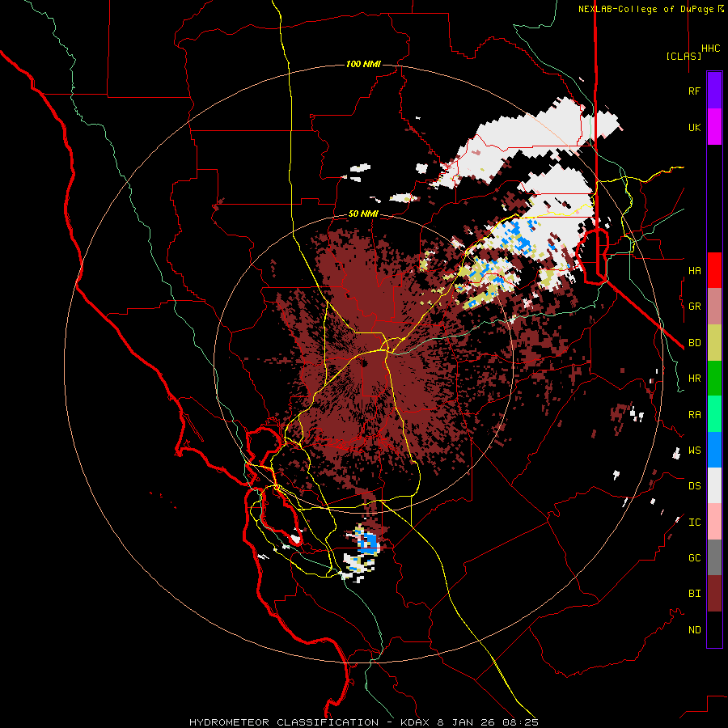Click the 'DS' legend label

[x=694, y=486]
